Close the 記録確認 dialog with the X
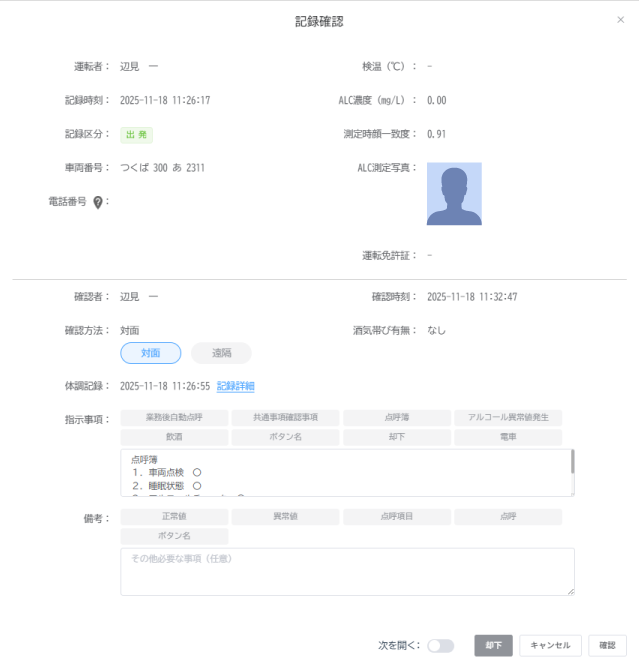Viewport: 639px width, 669px height. [619, 20]
